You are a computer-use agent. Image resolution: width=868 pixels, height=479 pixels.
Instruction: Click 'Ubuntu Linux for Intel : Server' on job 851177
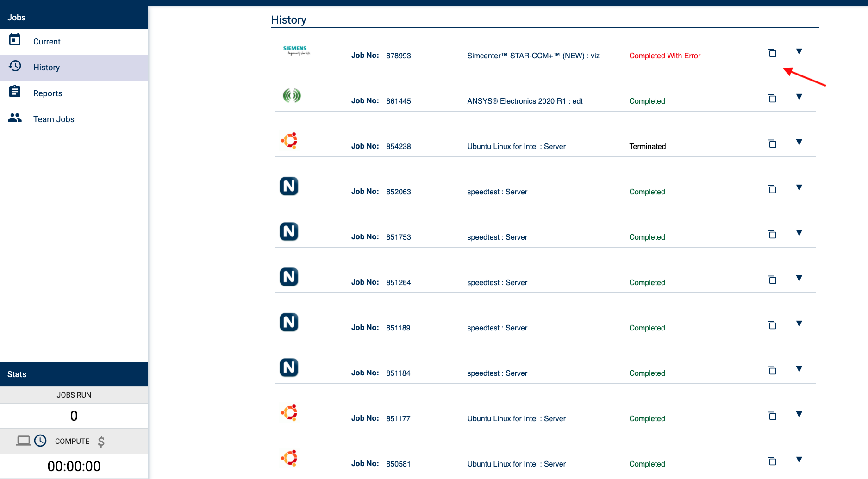point(517,418)
